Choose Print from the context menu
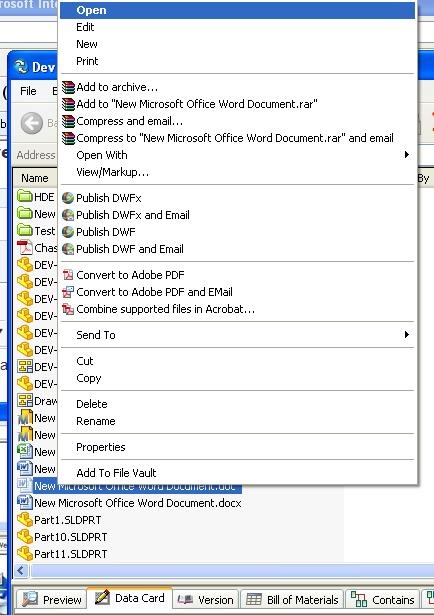This screenshot has height=615, width=434. 237,61
